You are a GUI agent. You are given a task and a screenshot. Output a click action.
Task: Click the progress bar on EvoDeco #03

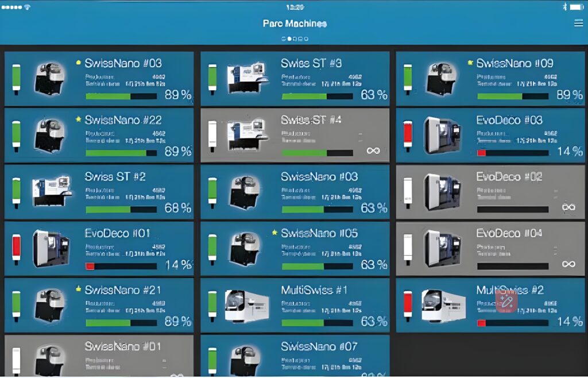[x=512, y=153]
